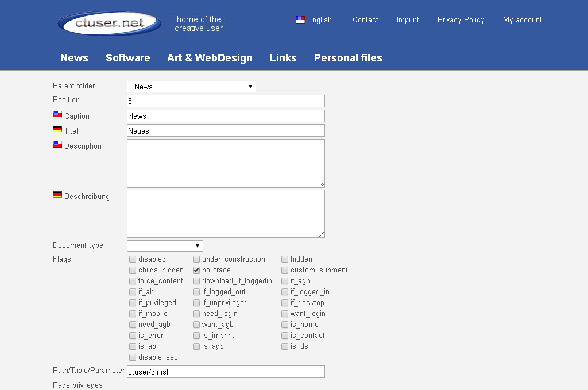Click into the Position input field
This screenshot has width=588, height=390.
[226, 101]
